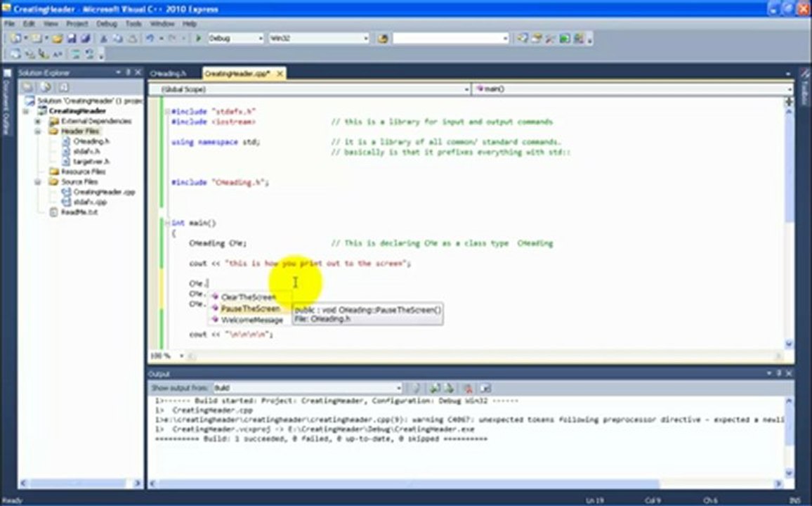This screenshot has height=506, width=812.
Task: Open the Debug menu
Action: tap(107, 24)
